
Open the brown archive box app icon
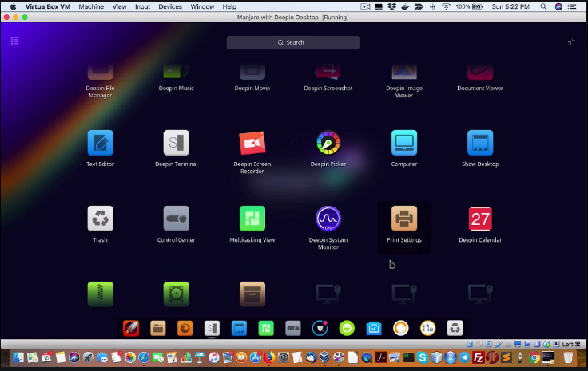pos(252,294)
